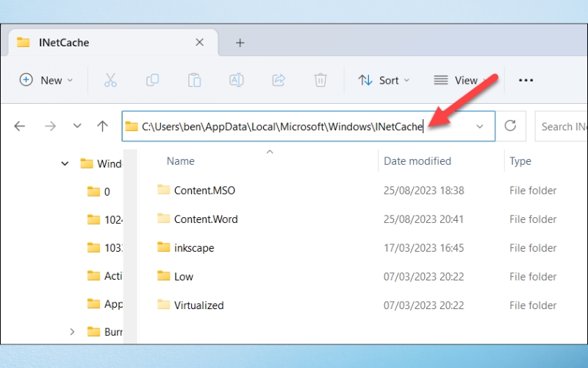Click the Paste clipboard icon
Screen dimensions: 588x368
tap(194, 80)
